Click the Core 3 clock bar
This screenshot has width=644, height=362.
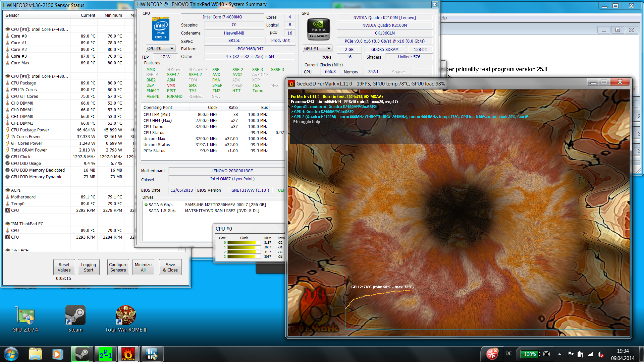click(244, 257)
